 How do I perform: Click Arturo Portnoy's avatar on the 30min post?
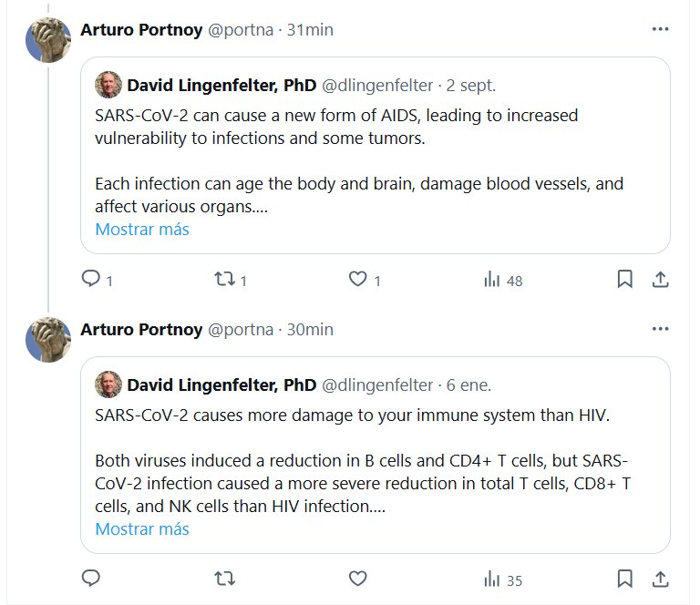(48, 341)
